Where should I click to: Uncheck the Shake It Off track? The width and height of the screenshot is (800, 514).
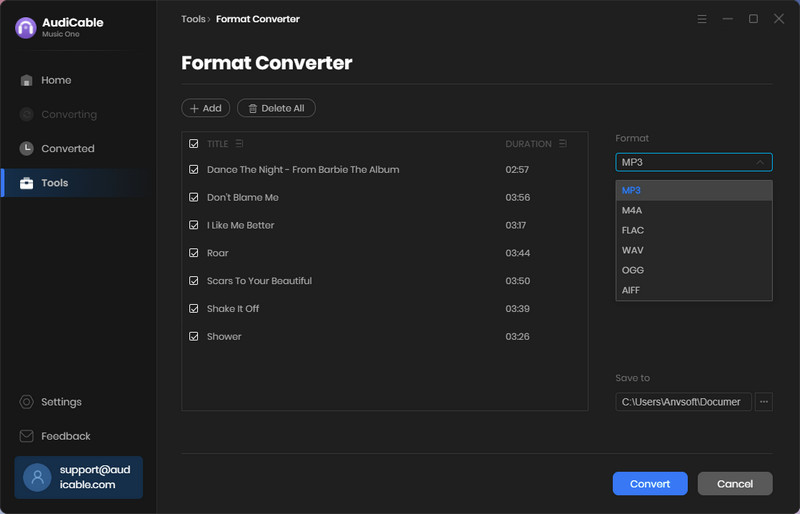click(x=194, y=308)
